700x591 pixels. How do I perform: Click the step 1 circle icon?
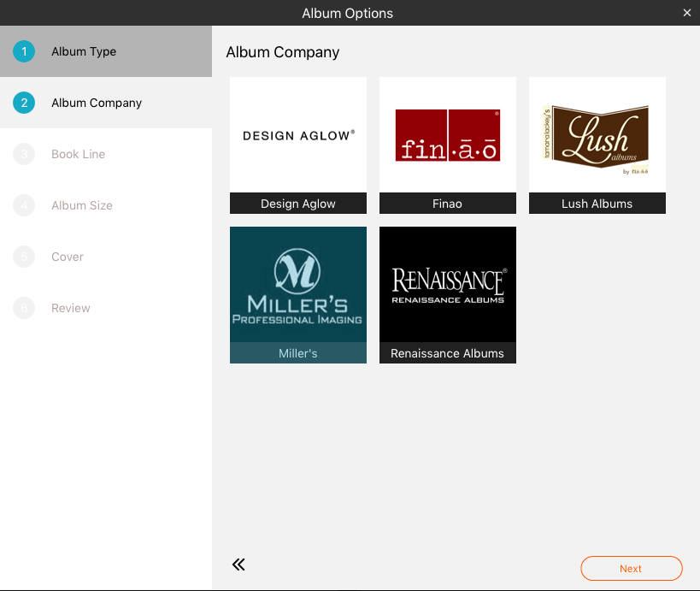pyautogui.click(x=24, y=51)
